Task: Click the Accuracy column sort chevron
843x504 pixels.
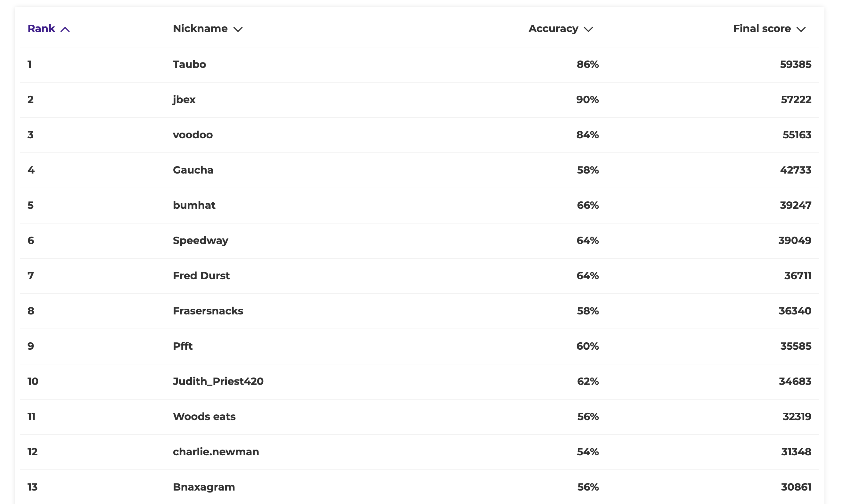Action: (x=588, y=29)
